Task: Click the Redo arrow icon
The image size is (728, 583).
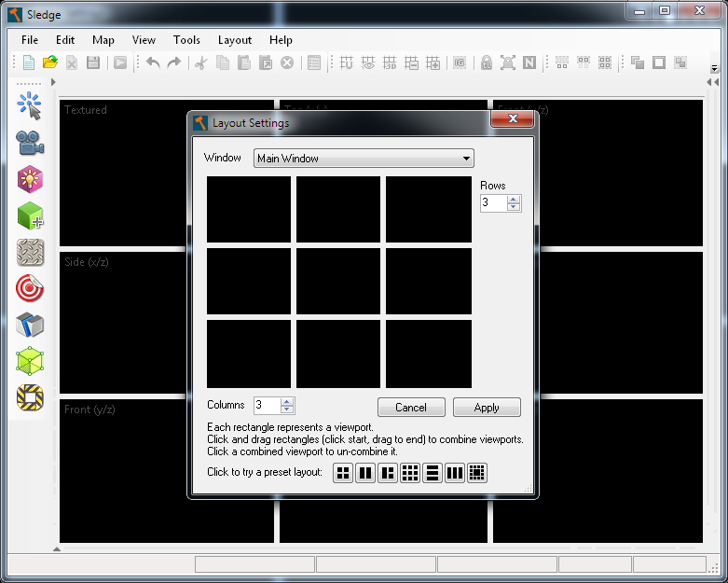Action: [174, 62]
